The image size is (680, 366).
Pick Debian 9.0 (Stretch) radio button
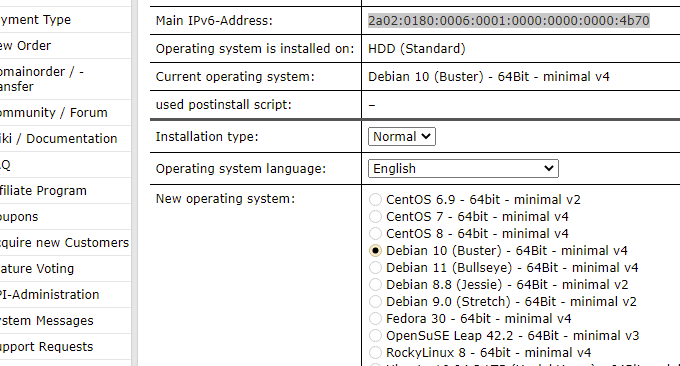pos(375,301)
